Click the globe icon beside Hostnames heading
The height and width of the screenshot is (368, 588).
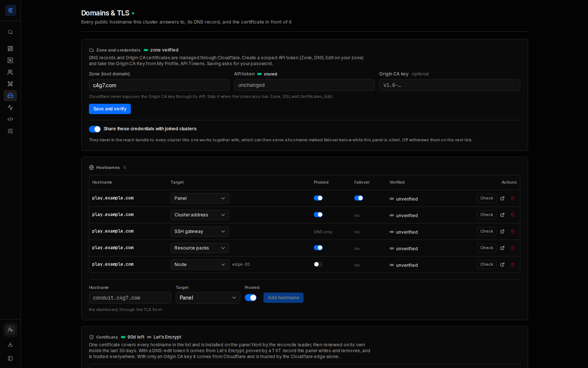(92, 167)
